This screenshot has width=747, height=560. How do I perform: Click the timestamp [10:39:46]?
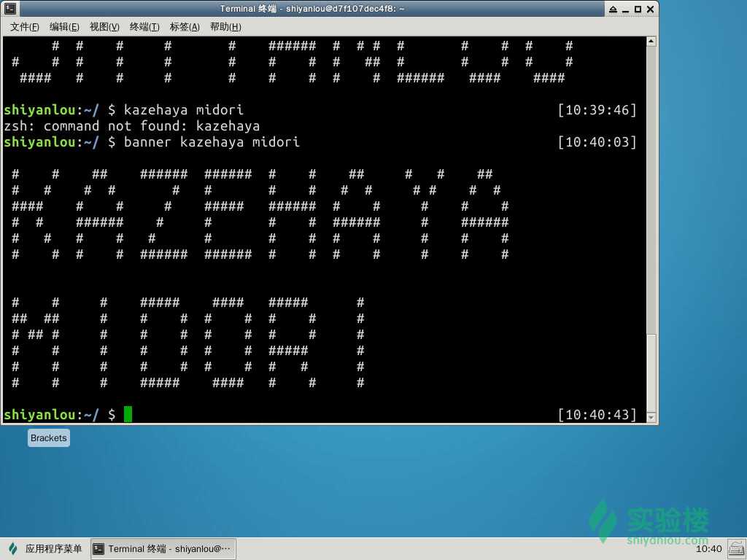coord(597,110)
